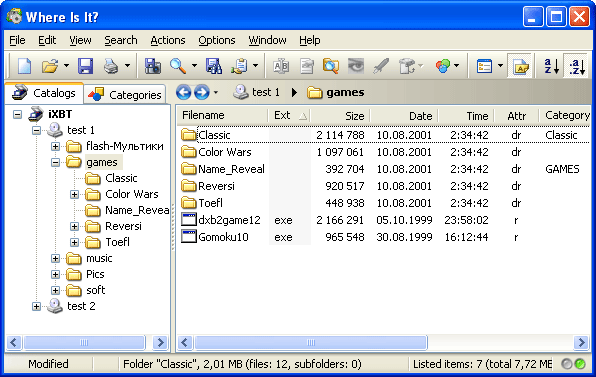
Task: Expand the test 2 disk node
Action: coord(36,306)
